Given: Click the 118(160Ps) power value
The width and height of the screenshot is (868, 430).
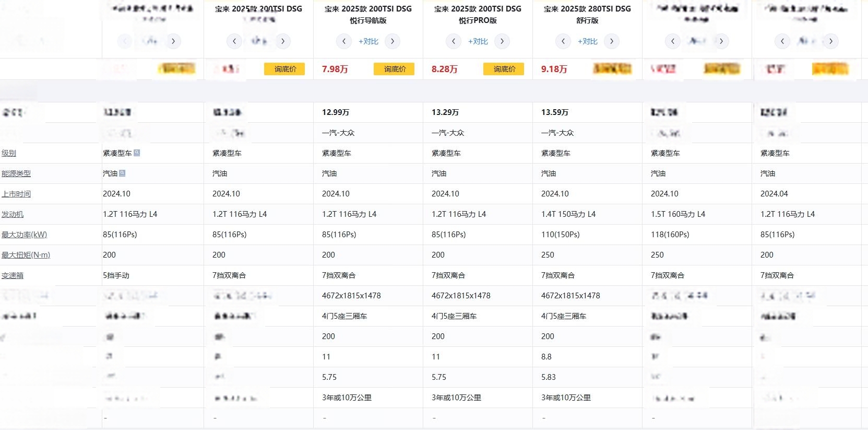Looking at the screenshot, I should tap(670, 235).
